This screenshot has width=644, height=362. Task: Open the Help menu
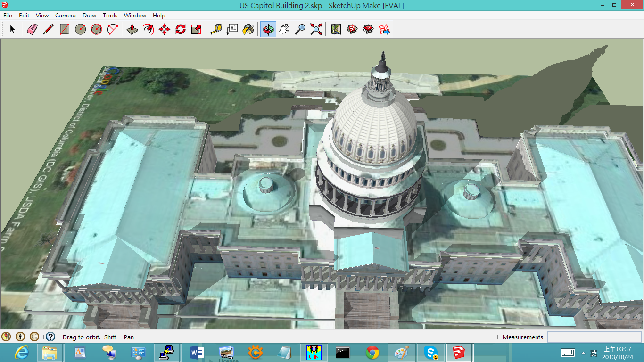[159, 16]
